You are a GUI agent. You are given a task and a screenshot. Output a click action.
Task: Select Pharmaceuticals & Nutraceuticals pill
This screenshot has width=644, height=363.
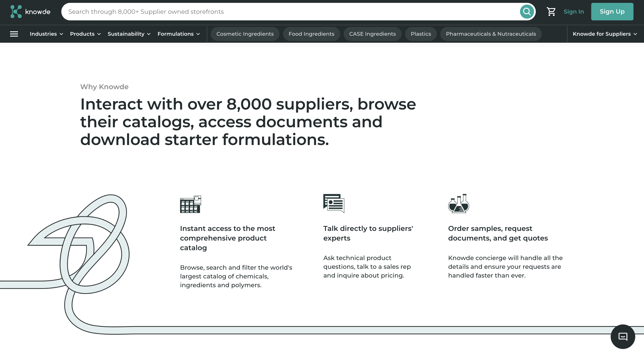tap(491, 34)
